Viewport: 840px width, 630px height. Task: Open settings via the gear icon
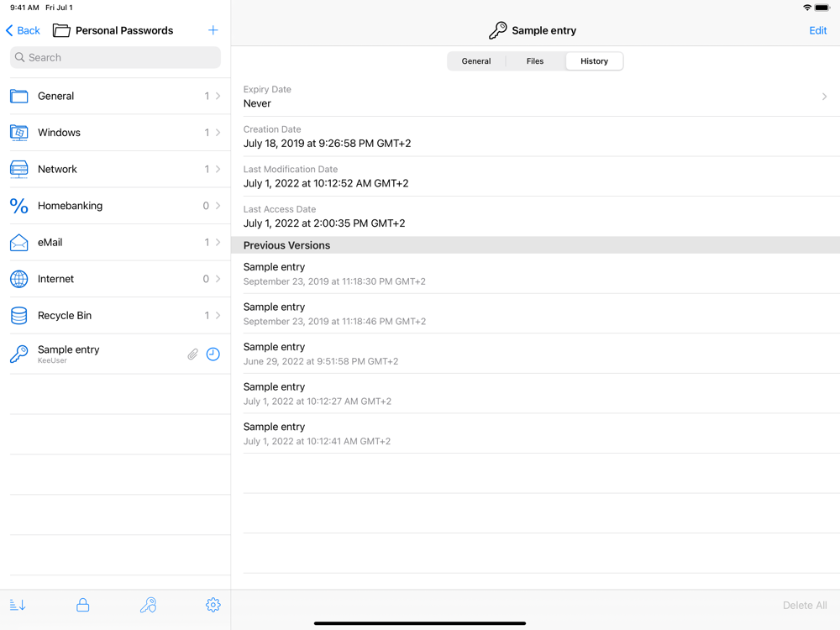click(x=213, y=606)
